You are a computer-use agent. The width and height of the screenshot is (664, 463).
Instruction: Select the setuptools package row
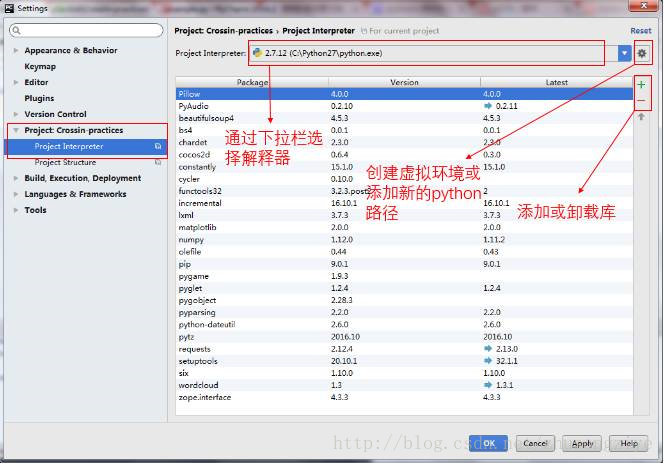(404, 361)
